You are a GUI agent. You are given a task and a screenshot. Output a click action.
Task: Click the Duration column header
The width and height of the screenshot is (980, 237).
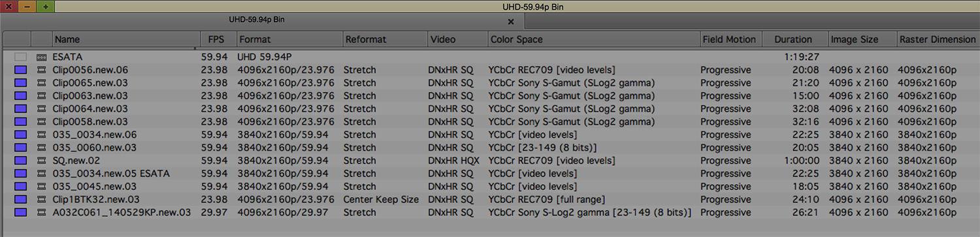(793, 39)
